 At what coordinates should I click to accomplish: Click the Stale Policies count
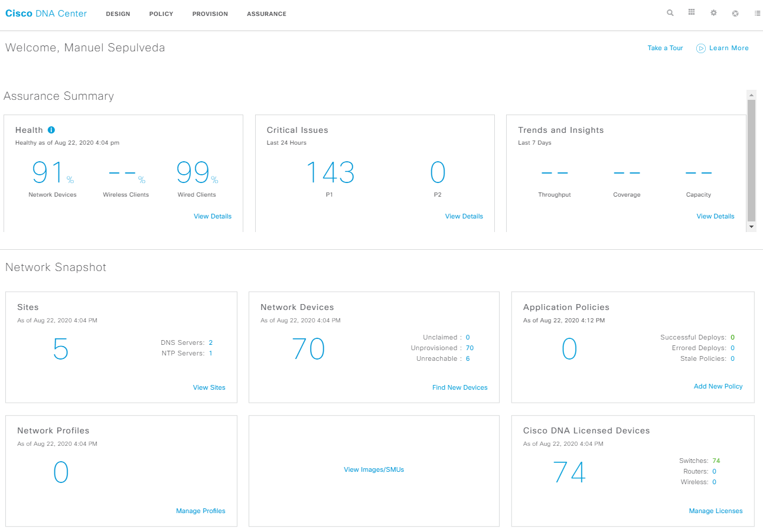click(x=733, y=359)
